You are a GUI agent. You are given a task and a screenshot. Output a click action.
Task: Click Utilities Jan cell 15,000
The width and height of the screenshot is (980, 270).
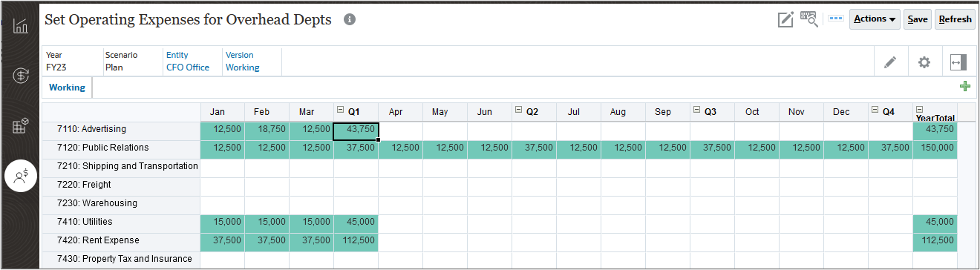pos(222,224)
